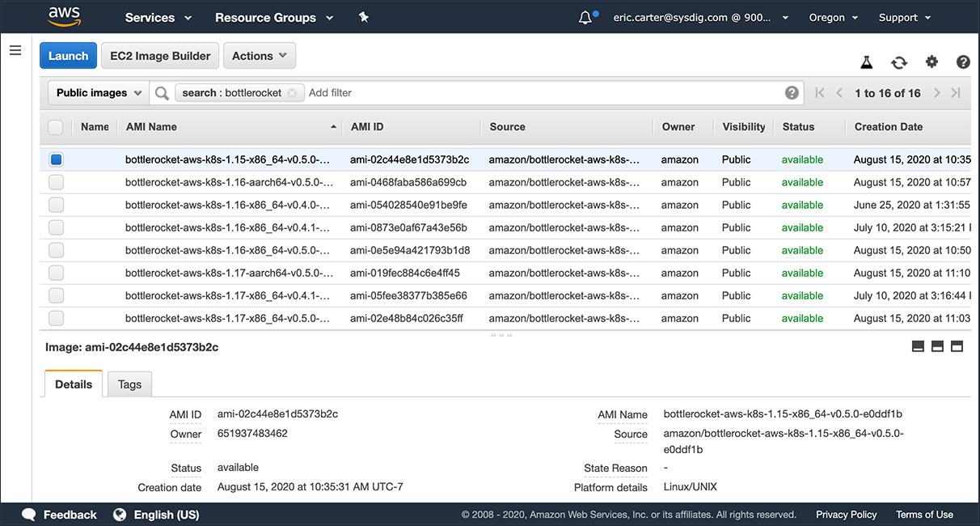Image resolution: width=980 pixels, height=526 pixels.
Task: Check the ami-054028540e91be9fe row checkbox
Action: point(56,205)
